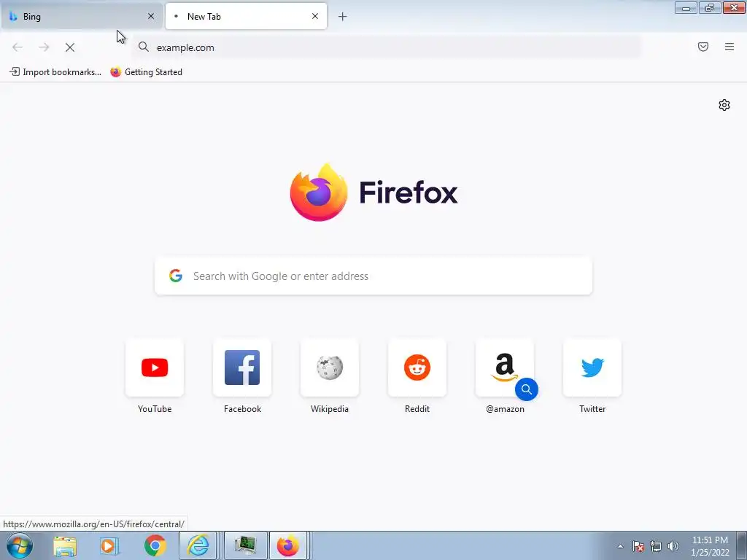The width and height of the screenshot is (747, 560).
Task: Open the Firefox application hamburger menu
Action: pos(729,47)
